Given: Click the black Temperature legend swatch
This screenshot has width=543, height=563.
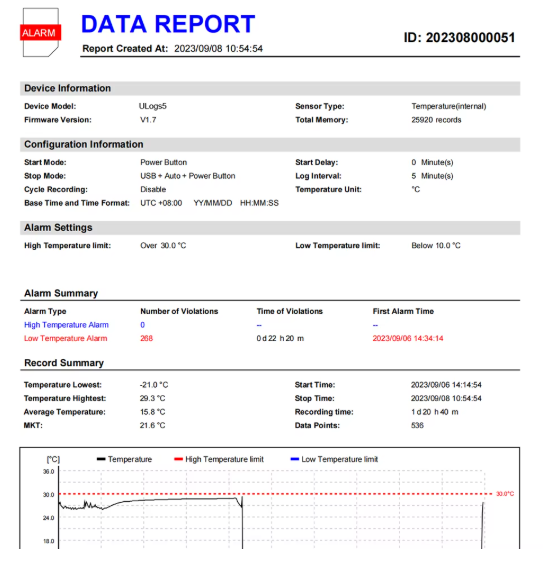Looking at the screenshot, I should pos(101,459).
